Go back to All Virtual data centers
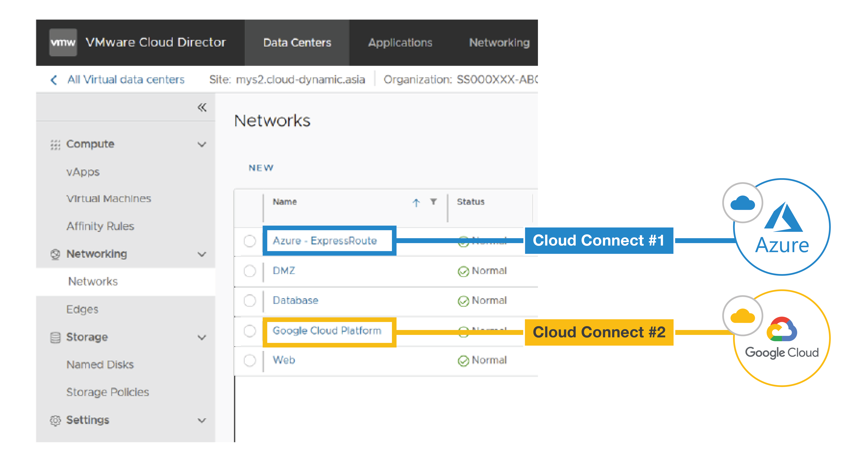Viewport: 868px width, 468px height. [126, 80]
